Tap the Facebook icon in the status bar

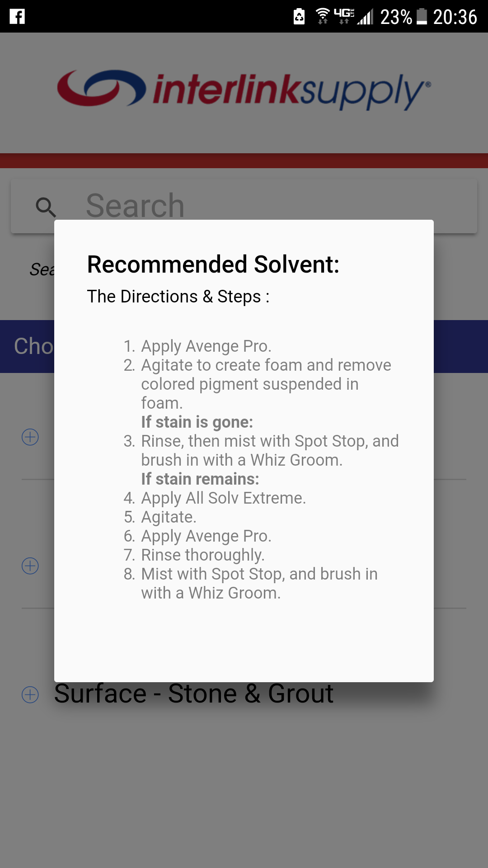17,17
